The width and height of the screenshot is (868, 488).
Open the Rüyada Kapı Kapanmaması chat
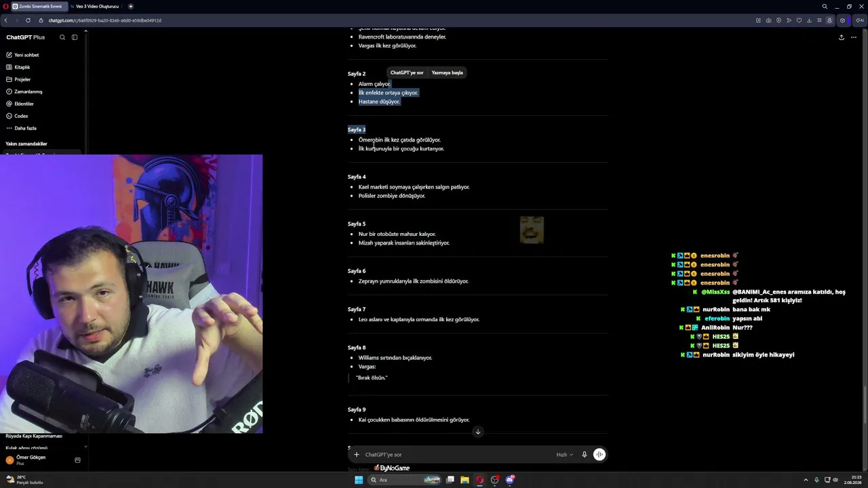point(34,436)
